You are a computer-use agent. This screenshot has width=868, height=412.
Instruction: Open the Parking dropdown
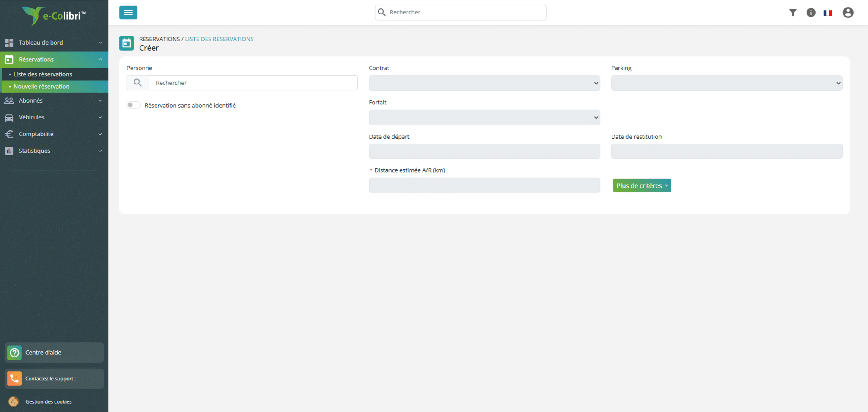[x=726, y=83]
